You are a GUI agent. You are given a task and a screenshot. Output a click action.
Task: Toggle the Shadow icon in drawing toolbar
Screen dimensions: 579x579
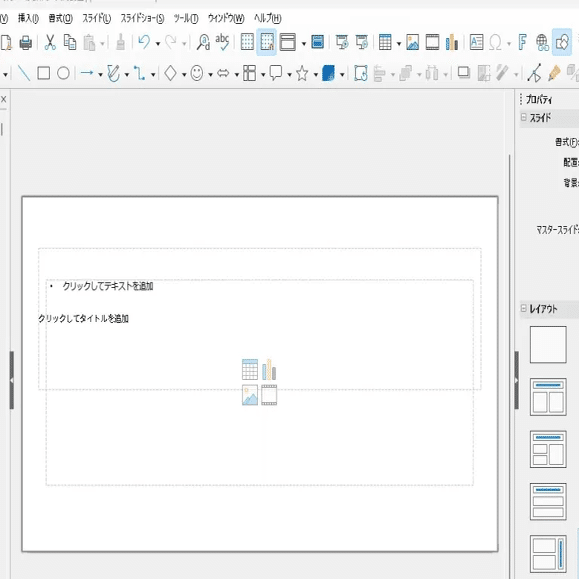464,73
